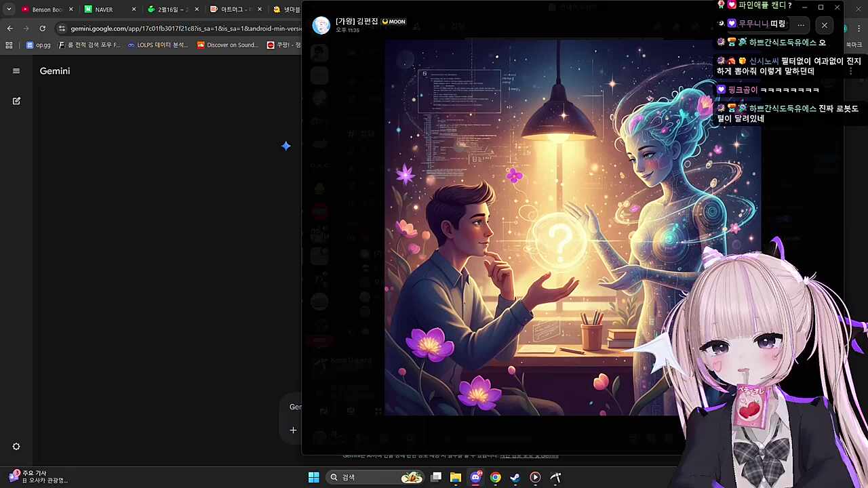Open the chat overlay options menu with three dots

801,24
